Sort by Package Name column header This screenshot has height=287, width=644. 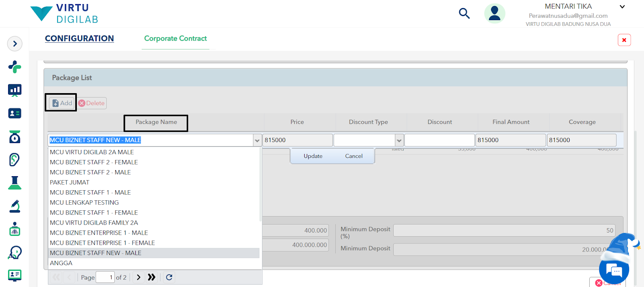click(156, 122)
